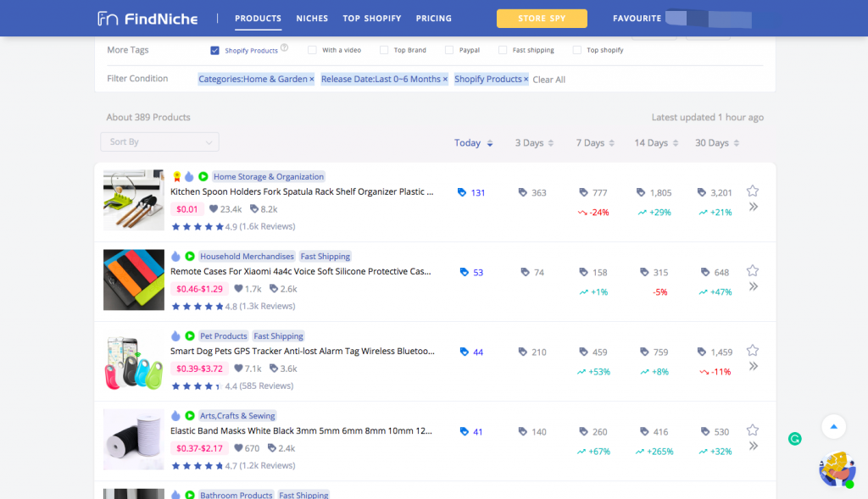Click the orders tag icon showing 8.2k
The width and height of the screenshot is (868, 499).
[254, 209]
